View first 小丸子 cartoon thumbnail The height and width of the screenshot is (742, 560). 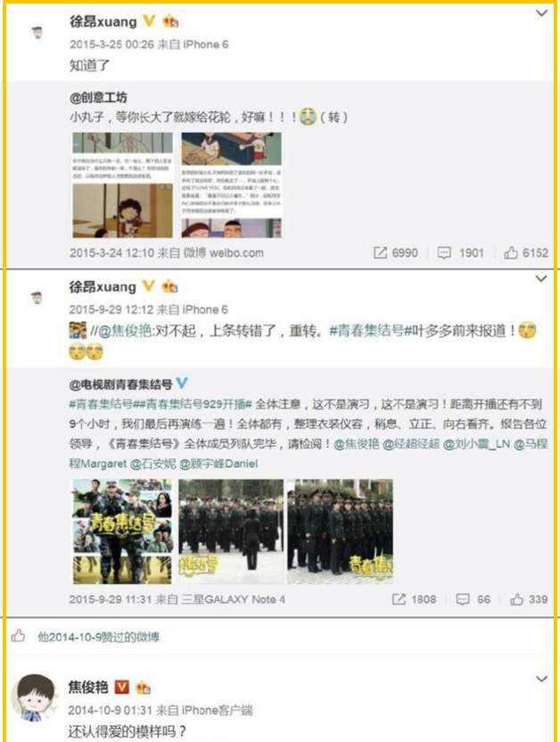122,185
